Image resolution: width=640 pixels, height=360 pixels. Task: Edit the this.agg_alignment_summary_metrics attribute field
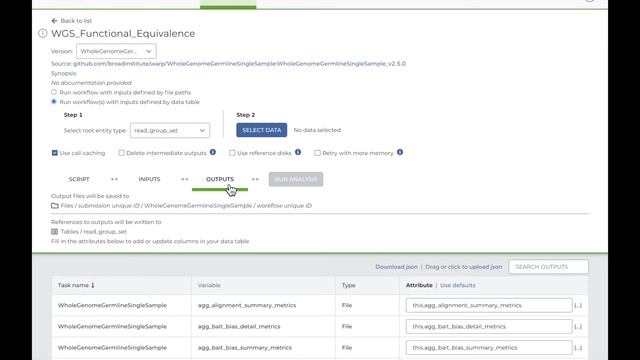pyautogui.click(x=489, y=305)
